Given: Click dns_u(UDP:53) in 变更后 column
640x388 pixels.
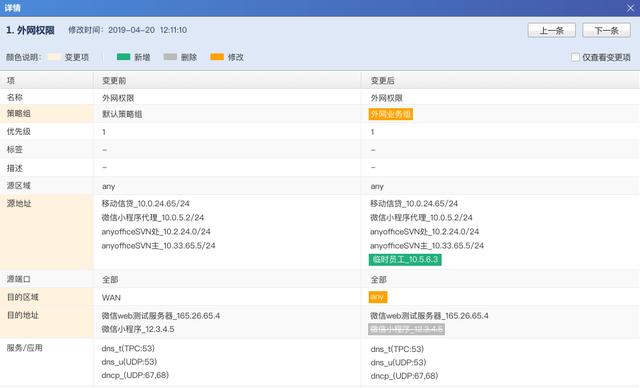Looking at the screenshot, I should (398, 362).
